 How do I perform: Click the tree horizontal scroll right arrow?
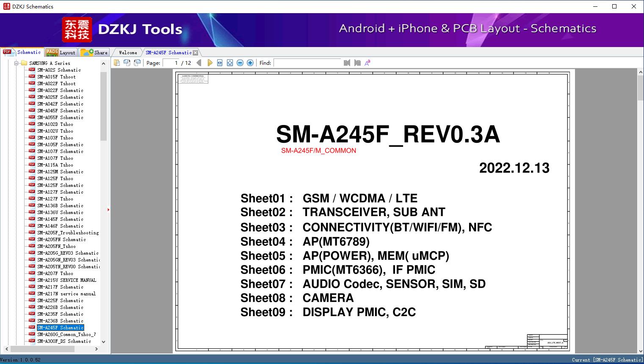(97, 349)
